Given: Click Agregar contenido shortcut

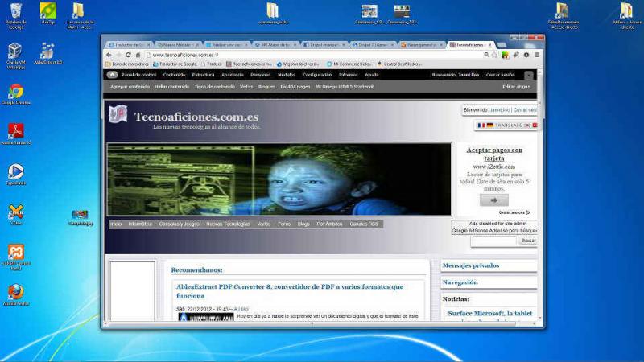Looking at the screenshot, I should coord(130,87).
